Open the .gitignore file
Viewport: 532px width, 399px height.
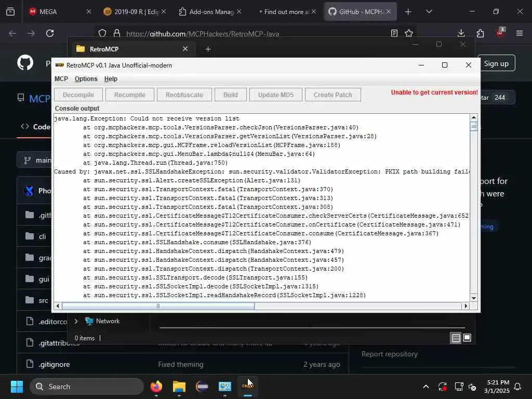pos(54,364)
